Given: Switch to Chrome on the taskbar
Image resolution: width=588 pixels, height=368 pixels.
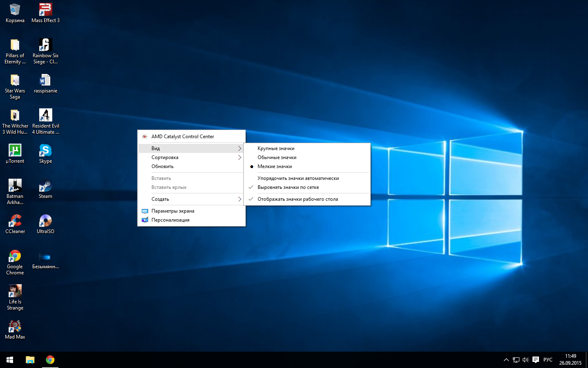Looking at the screenshot, I should pos(50,360).
